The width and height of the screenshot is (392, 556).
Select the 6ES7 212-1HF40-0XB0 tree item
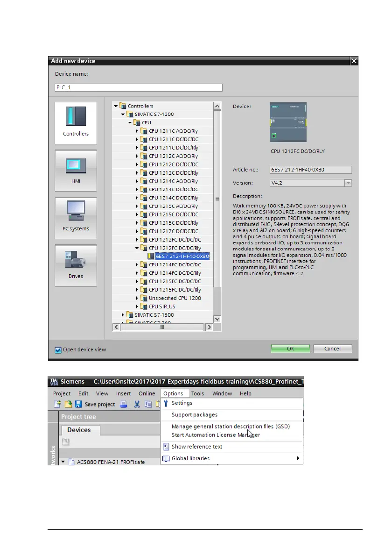[x=182, y=257]
